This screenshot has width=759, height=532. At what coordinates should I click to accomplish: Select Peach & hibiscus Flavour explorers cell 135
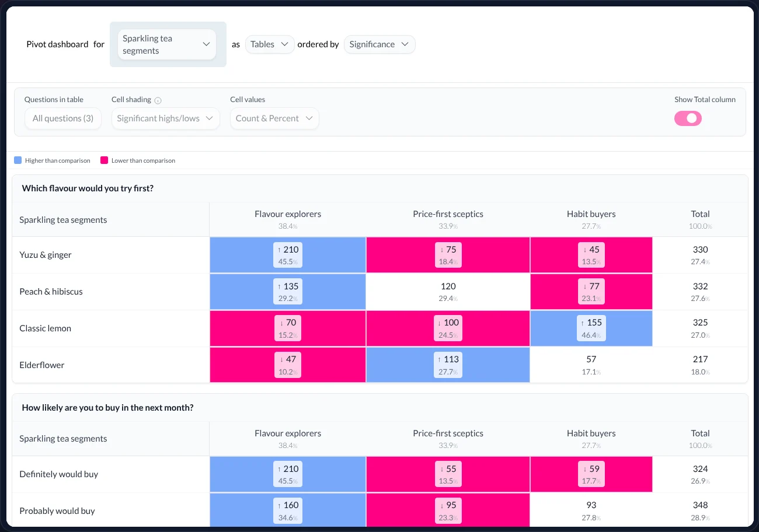(x=288, y=292)
